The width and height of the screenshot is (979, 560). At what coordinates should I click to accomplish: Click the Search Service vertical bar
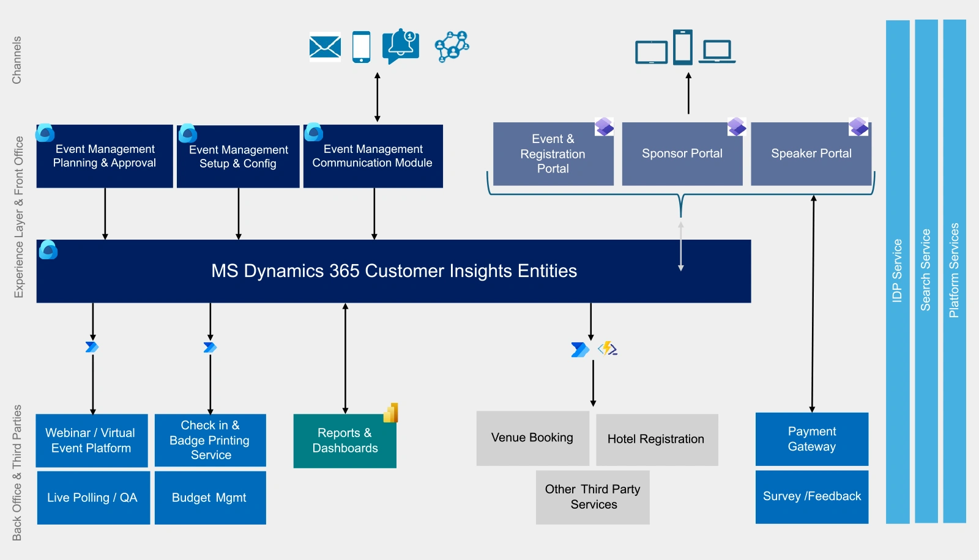pos(926,271)
